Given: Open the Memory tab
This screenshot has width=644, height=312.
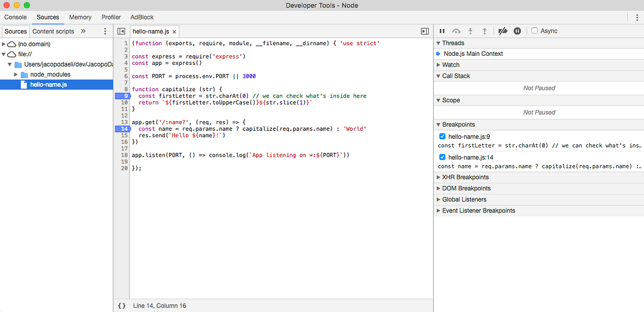Looking at the screenshot, I should point(80,17).
